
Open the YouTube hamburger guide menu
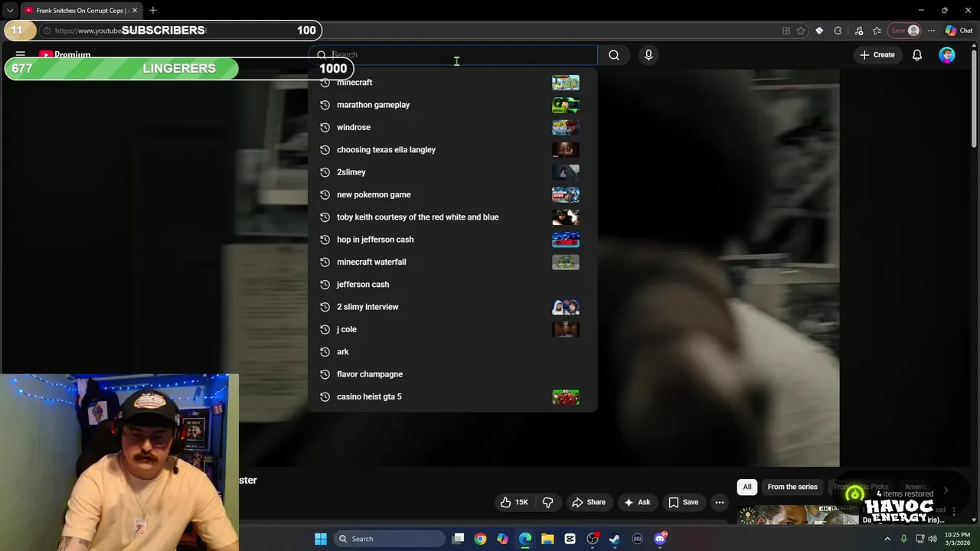coord(21,55)
